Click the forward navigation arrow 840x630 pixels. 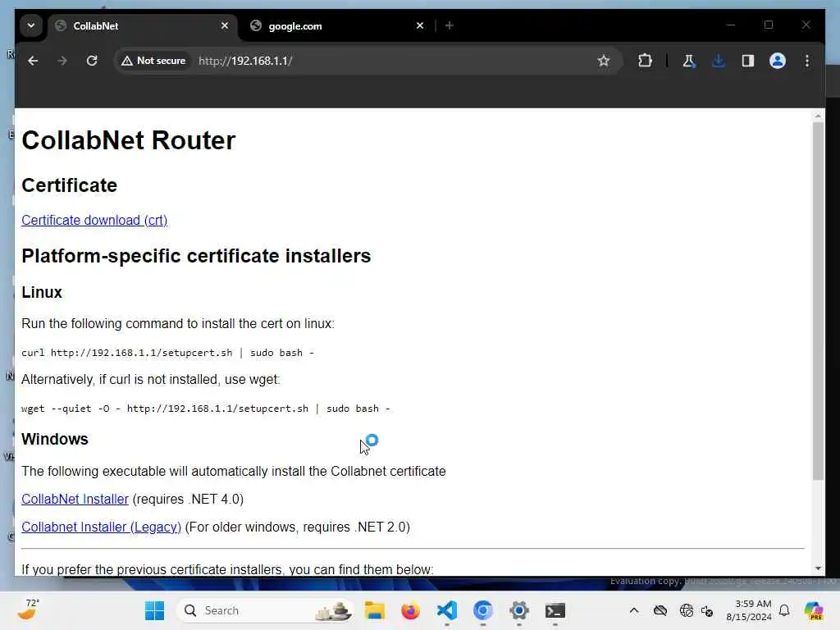[62, 61]
